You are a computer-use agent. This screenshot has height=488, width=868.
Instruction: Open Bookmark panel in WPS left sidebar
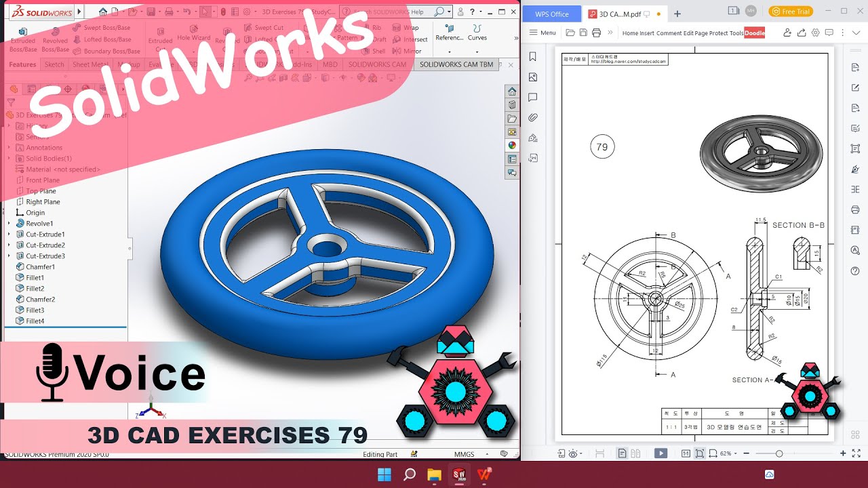(533, 57)
